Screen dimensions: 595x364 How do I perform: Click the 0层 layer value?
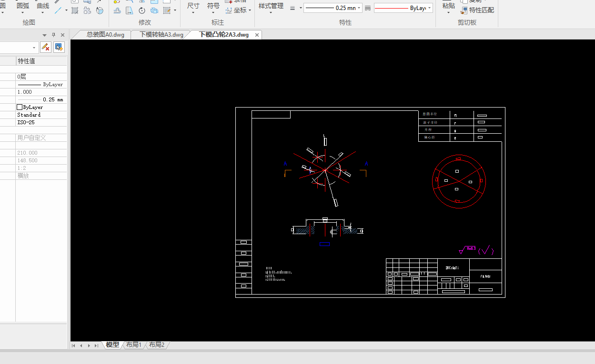tap(41, 77)
